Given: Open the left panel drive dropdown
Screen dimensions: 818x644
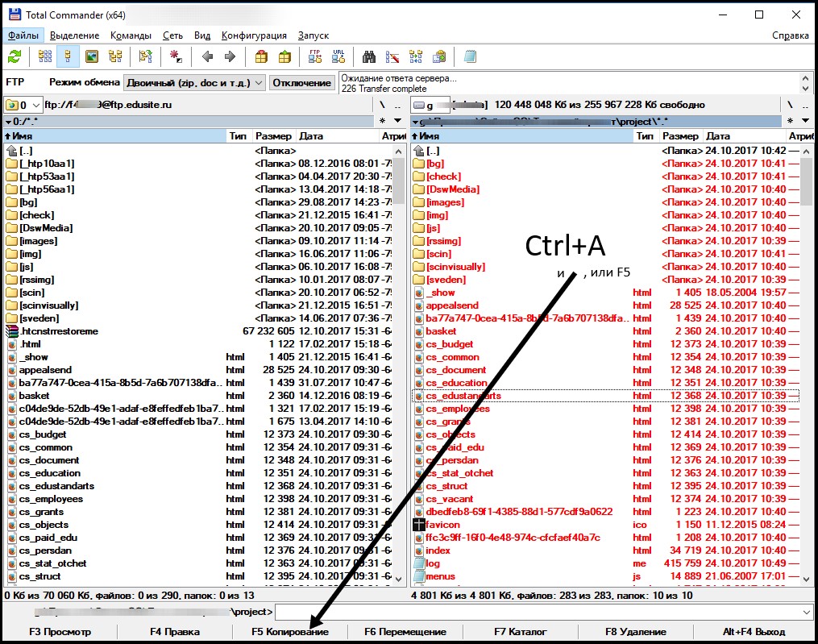Looking at the screenshot, I should coord(23,105).
